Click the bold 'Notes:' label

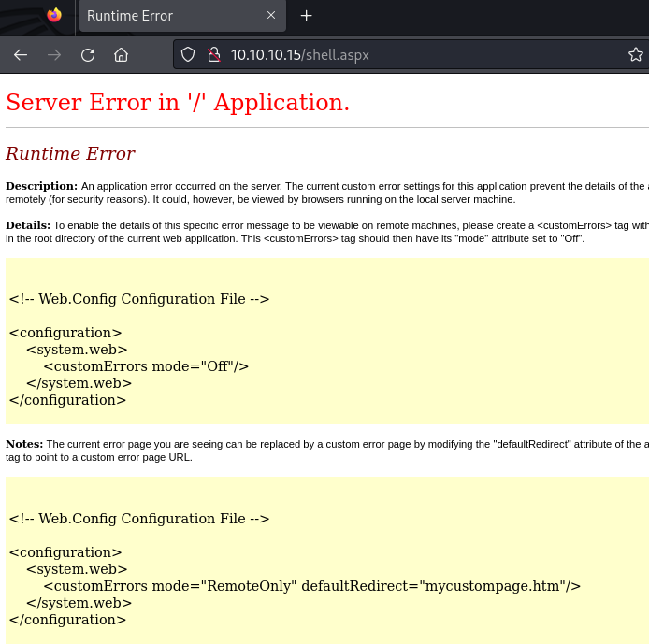coord(24,444)
